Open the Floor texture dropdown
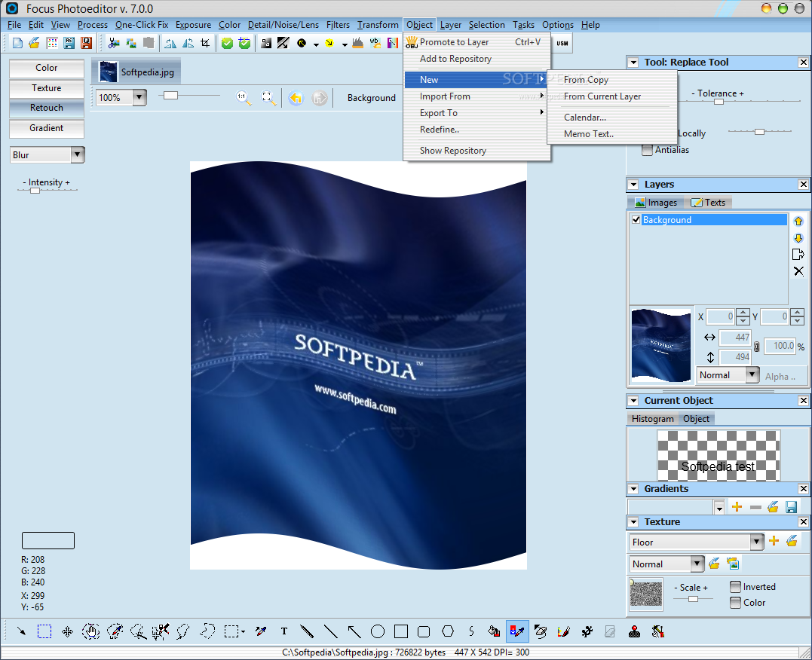812x660 pixels. point(757,542)
